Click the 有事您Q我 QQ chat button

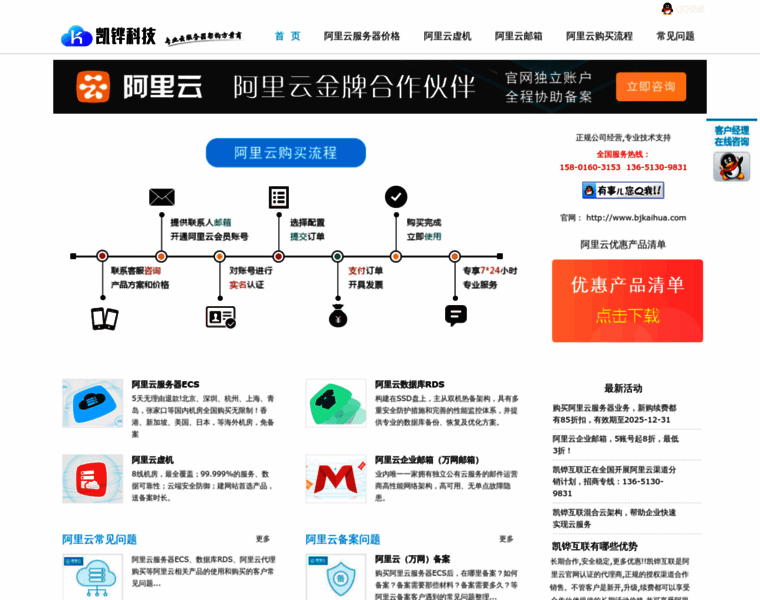click(x=623, y=190)
